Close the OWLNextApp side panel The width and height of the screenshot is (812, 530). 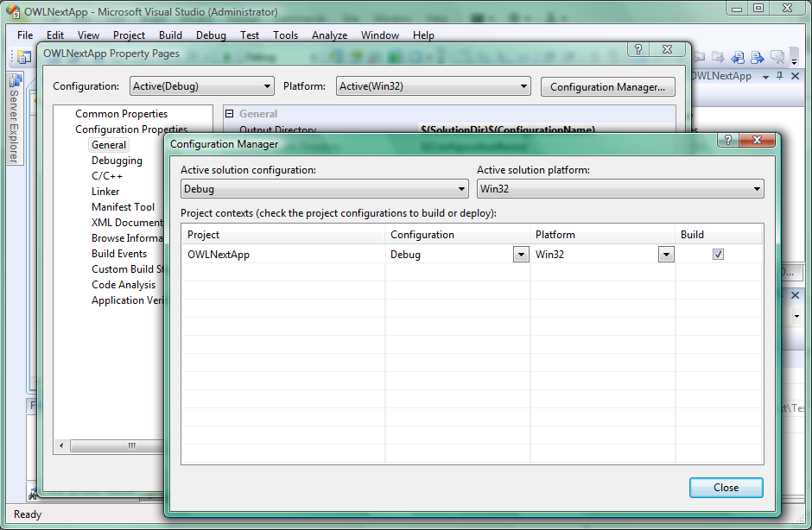tap(796, 76)
